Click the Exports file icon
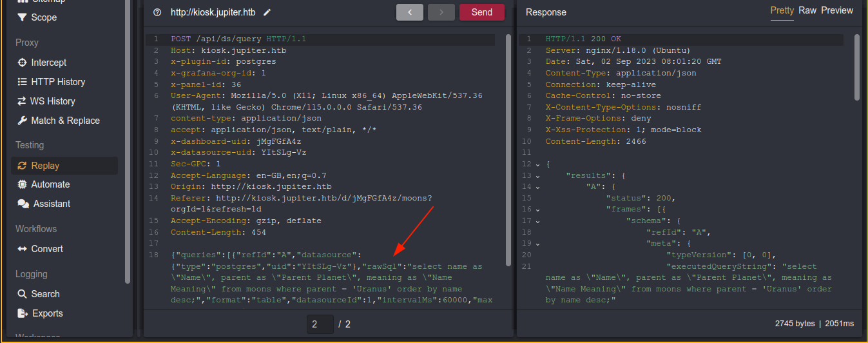The height and width of the screenshot is (343, 868). (23, 313)
